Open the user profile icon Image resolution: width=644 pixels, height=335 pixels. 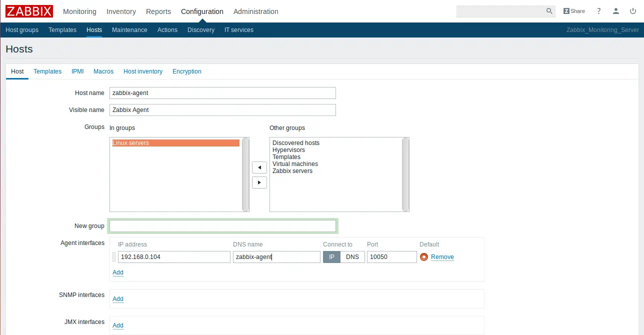click(x=616, y=11)
